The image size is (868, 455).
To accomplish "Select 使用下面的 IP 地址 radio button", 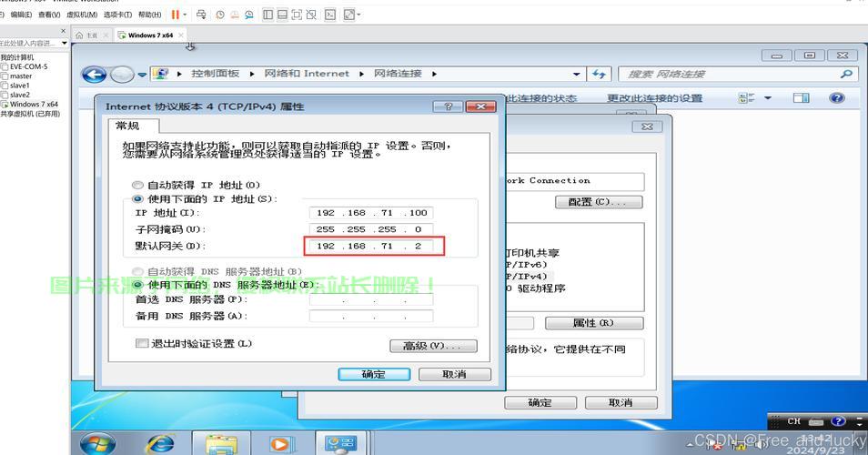I will (137, 198).
